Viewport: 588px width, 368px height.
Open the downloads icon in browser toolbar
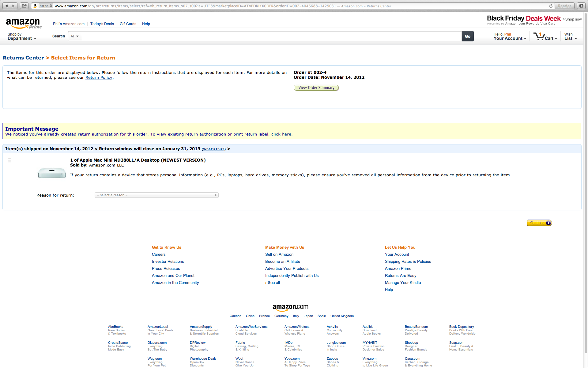(x=581, y=6)
